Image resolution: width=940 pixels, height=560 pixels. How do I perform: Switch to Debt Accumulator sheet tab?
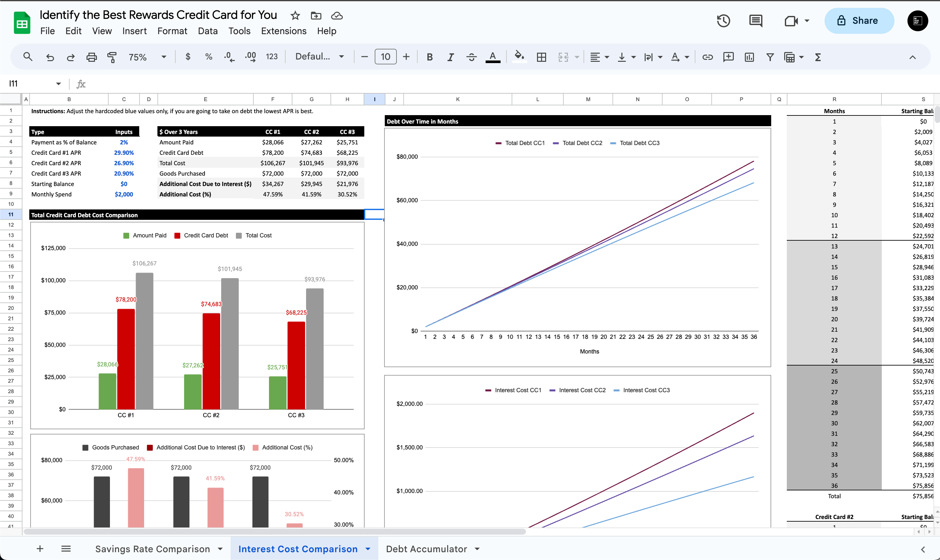[426, 549]
